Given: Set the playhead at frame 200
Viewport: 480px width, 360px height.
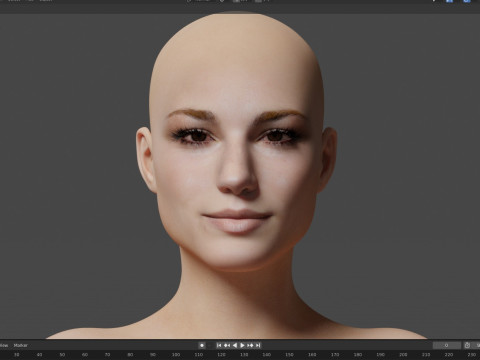Looking at the screenshot, I should click(x=403, y=355).
